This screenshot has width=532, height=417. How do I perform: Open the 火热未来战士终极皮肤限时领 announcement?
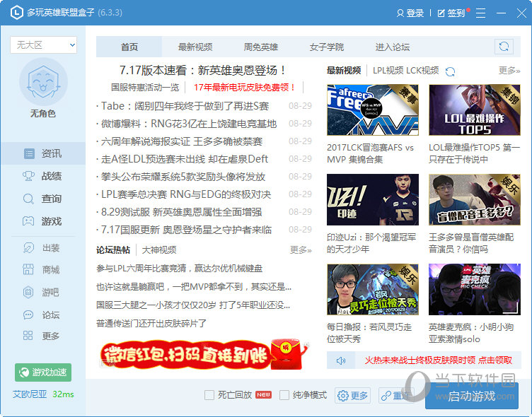pyautogui.click(x=438, y=360)
